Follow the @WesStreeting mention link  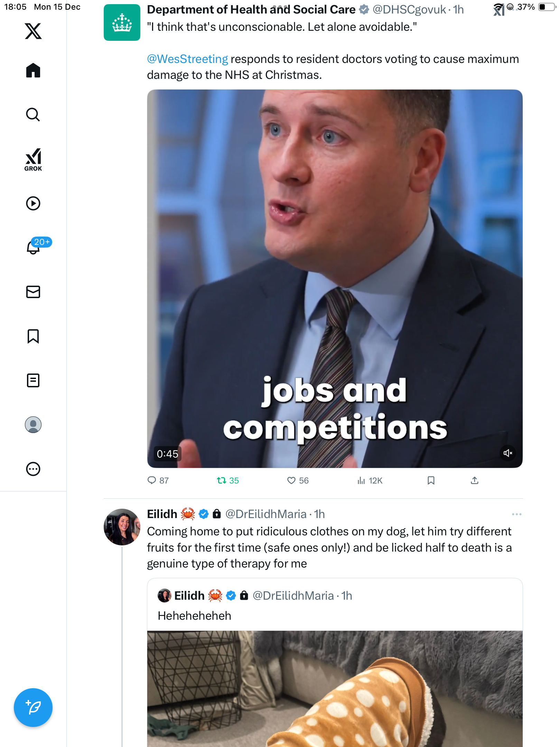[187, 59]
